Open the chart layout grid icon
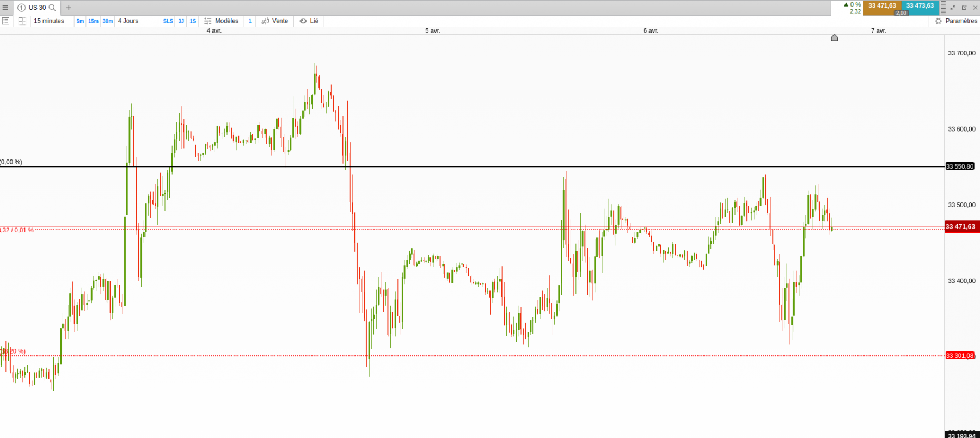Screen dimensions: 980x438 point(22,21)
